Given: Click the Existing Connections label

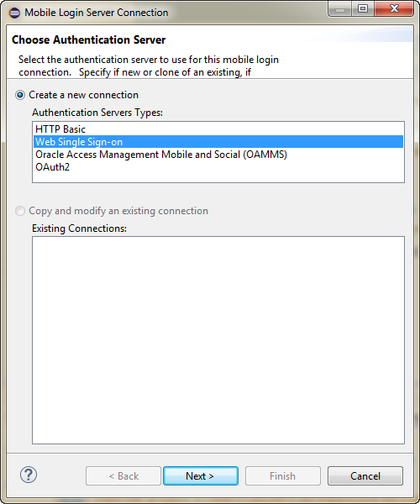Looking at the screenshot, I should [x=79, y=228].
